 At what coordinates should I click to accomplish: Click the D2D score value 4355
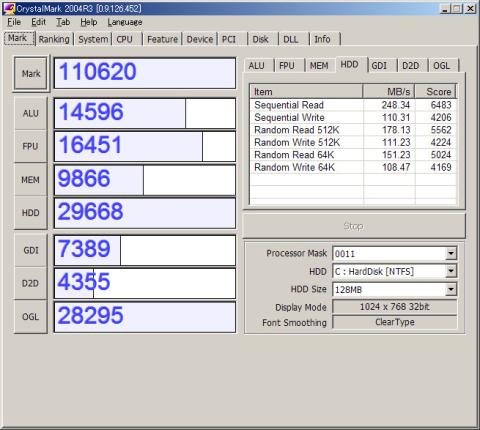coord(145,283)
